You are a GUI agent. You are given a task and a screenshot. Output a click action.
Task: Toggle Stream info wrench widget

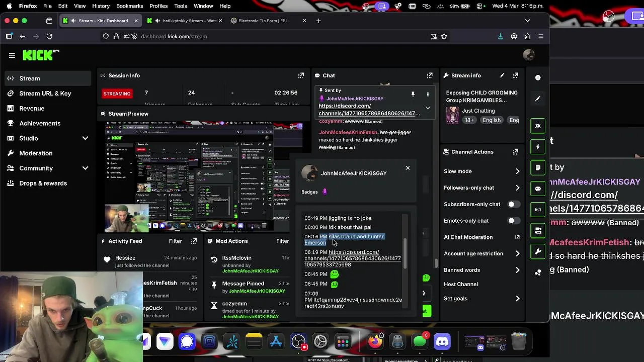point(538,251)
